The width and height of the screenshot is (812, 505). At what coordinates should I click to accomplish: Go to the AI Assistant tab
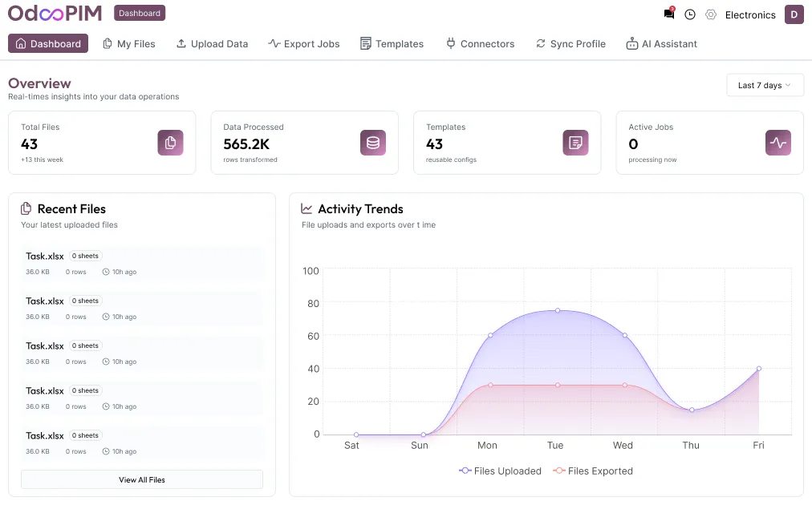pos(662,44)
